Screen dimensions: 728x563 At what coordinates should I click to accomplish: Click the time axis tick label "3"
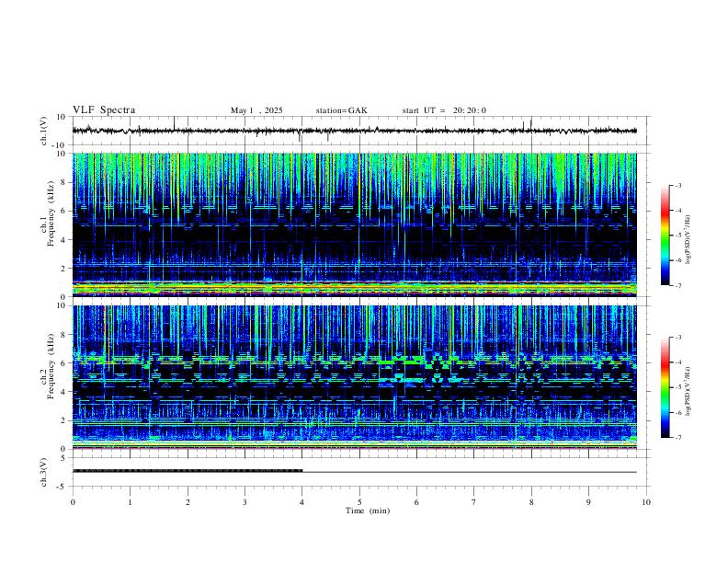pos(245,502)
